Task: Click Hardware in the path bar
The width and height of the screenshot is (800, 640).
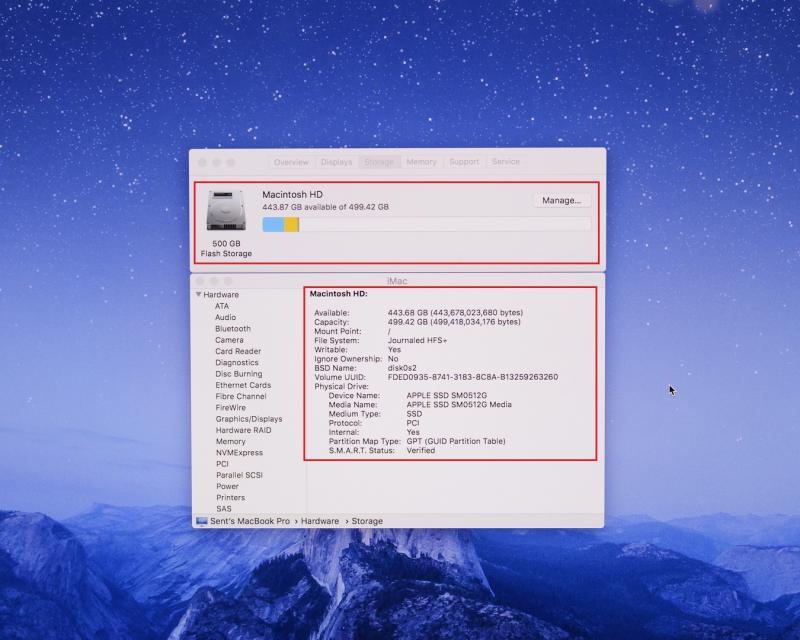Action: click(320, 521)
